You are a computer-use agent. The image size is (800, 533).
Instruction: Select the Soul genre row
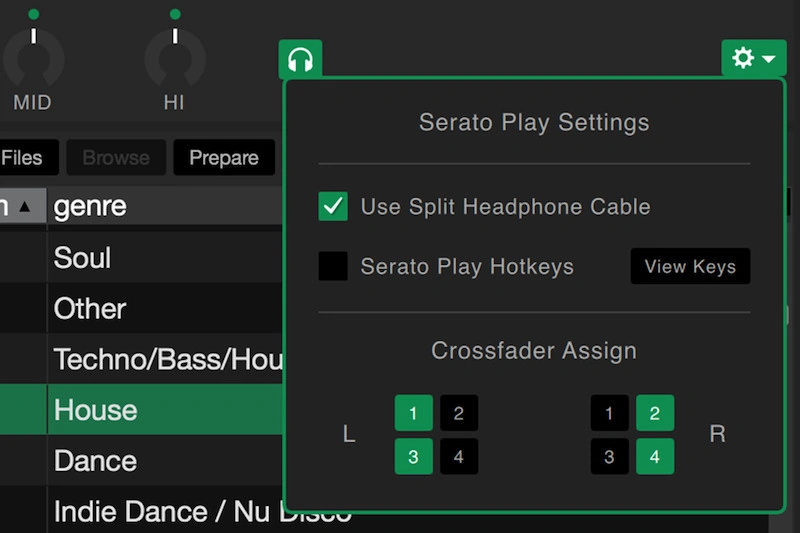[x=141, y=257]
